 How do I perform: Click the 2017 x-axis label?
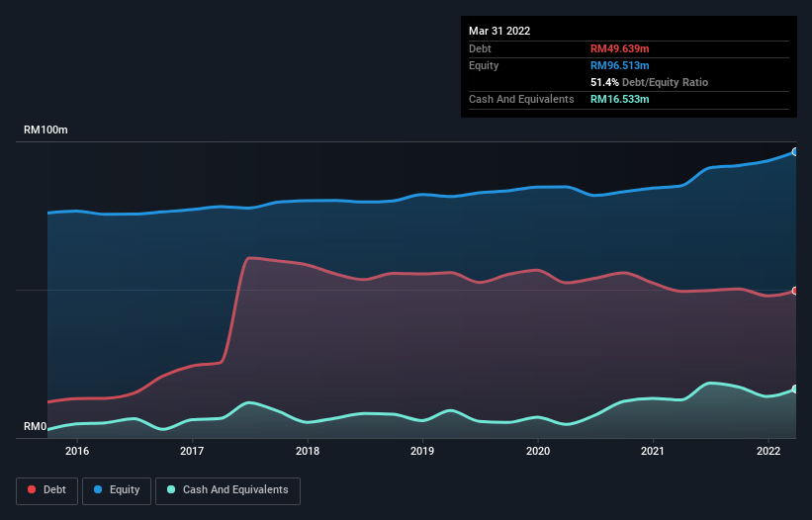pos(192,451)
